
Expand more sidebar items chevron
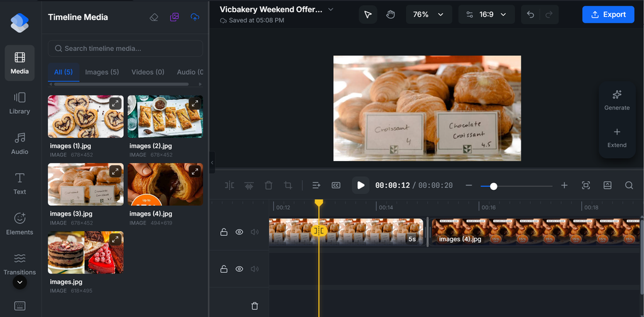19,282
